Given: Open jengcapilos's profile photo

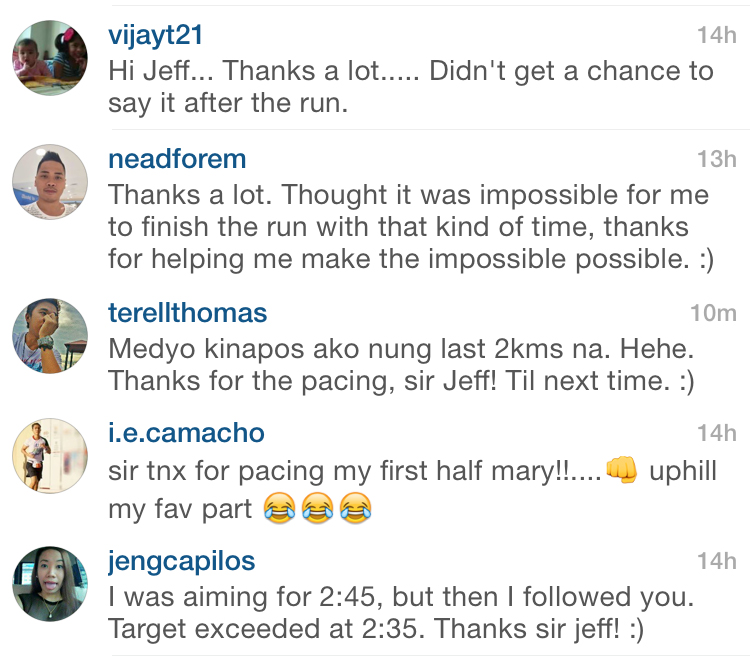Looking at the screenshot, I should (50, 584).
